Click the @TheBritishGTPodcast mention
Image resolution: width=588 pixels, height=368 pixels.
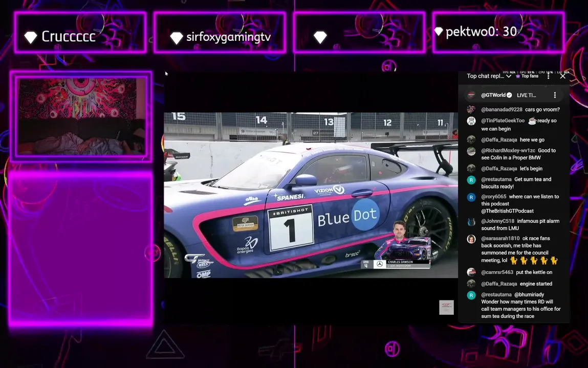click(507, 211)
